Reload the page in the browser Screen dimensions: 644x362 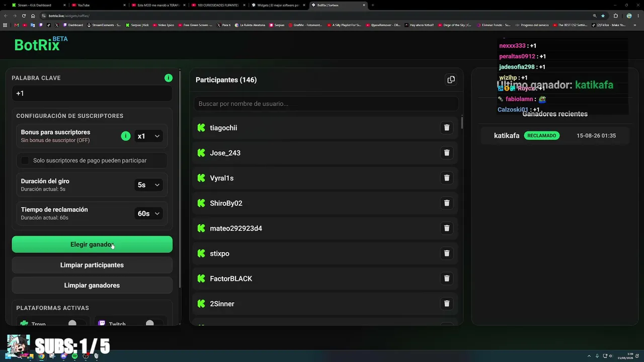(x=24, y=16)
